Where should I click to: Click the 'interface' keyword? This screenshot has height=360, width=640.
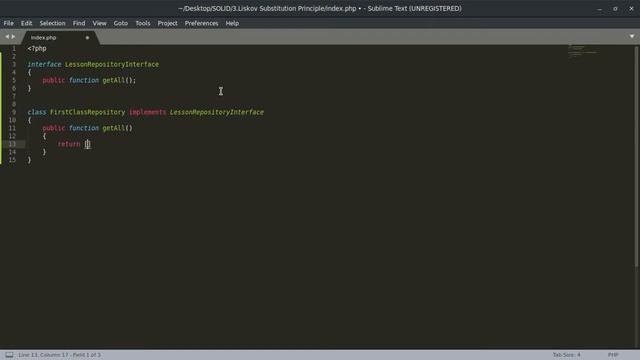coord(44,64)
